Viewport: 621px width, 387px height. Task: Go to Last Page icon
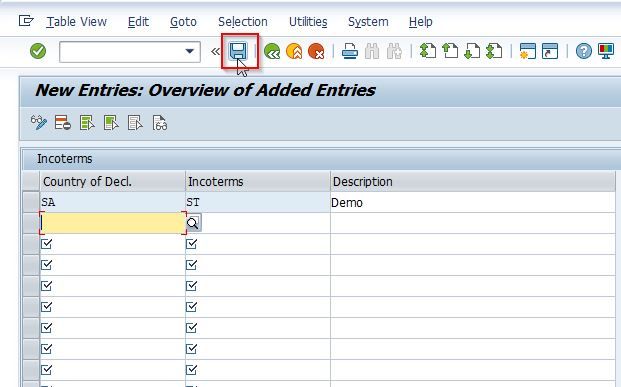[x=494, y=51]
